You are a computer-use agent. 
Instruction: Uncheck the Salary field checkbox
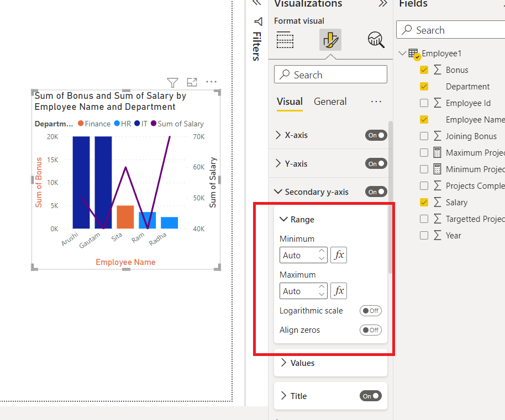tap(424, 203)
